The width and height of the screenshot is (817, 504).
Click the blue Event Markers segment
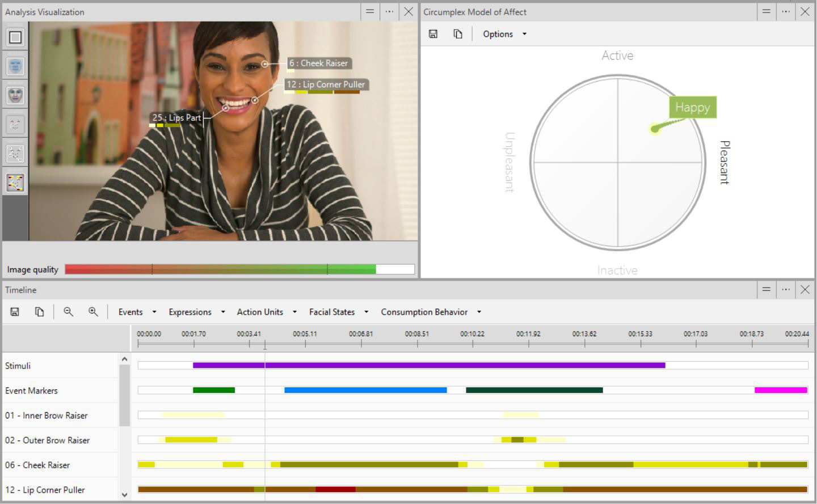[x=365, y=390]
